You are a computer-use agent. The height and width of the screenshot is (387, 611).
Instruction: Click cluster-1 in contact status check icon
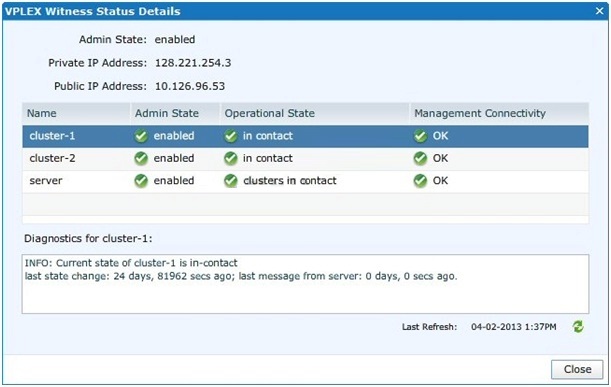[x=231, y=136]
